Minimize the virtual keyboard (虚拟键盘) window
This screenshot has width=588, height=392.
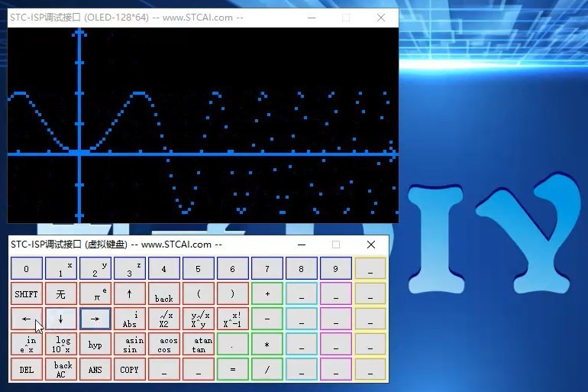click(302, 245)
